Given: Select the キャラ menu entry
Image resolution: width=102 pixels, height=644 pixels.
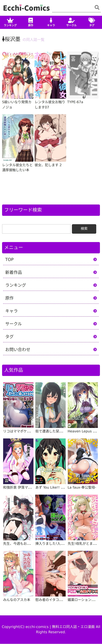Looking at the screenshot, I should click(51, 311).
